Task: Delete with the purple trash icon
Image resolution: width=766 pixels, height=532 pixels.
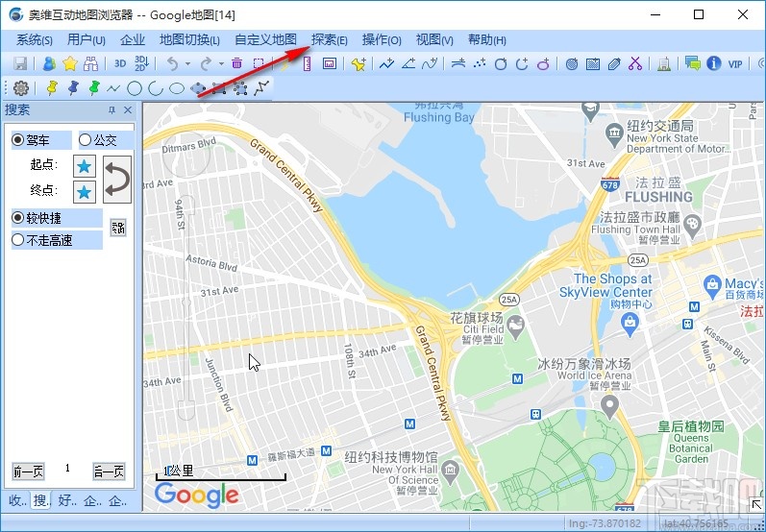Action: (237, 63)
